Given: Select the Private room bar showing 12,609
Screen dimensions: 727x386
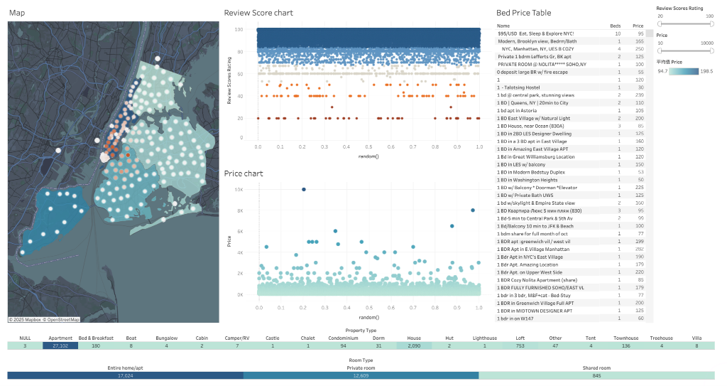Looking at the screenshot, I should click(x=361, y=376).
